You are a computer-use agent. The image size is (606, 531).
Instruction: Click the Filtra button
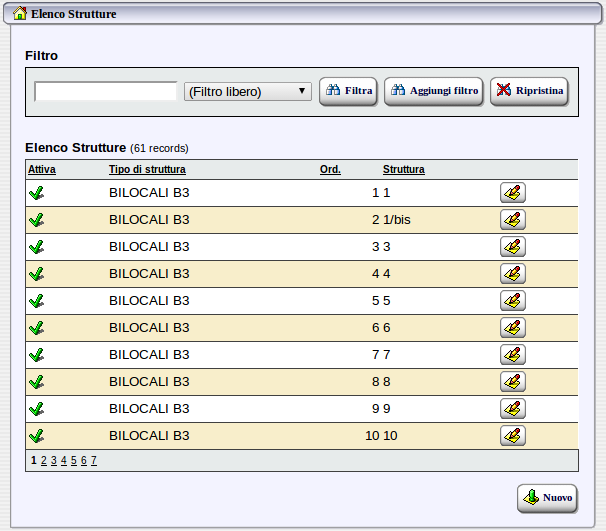[348, 91]
